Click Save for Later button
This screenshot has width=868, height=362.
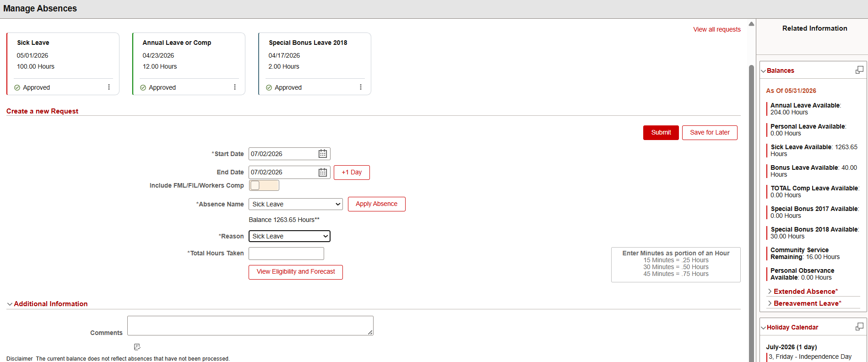coord(710,133)
